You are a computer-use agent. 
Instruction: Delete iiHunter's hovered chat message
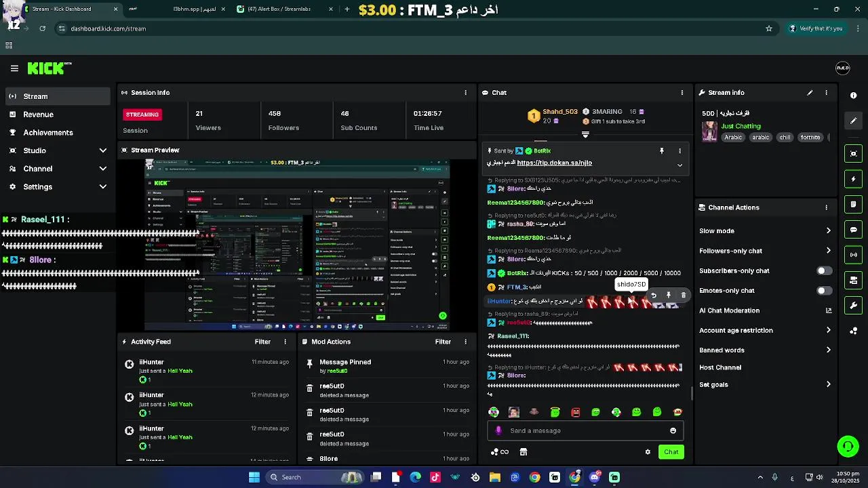tap(684, 296)
